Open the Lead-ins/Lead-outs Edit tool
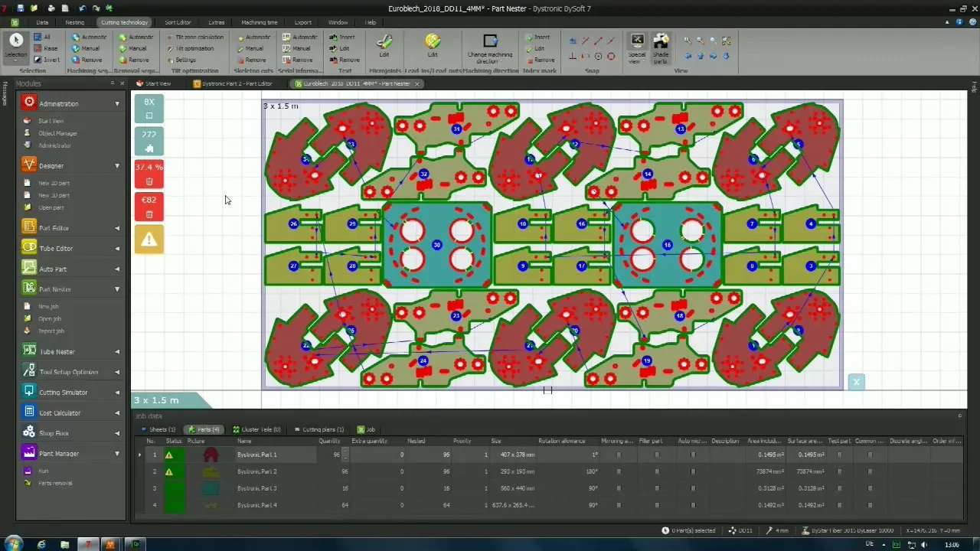This screenshot has height=551, width=980. point(433,45)
